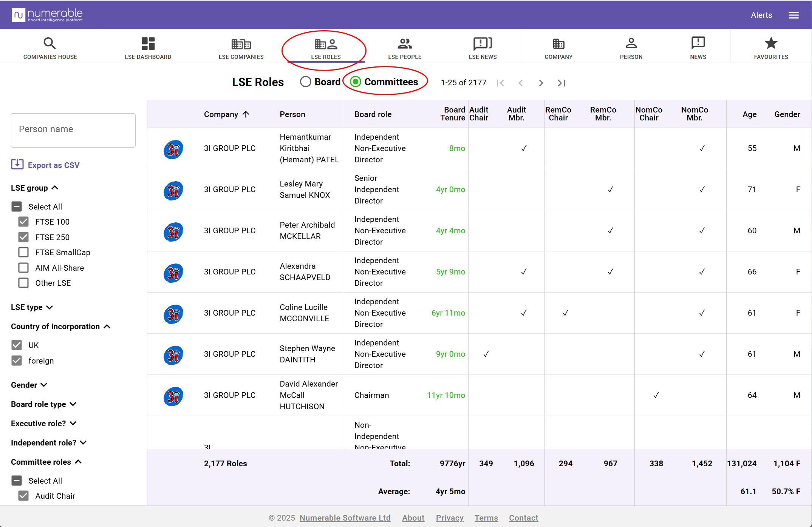Open the LSE Companies tab
This screenshot has height=527, width=812.
241,48
